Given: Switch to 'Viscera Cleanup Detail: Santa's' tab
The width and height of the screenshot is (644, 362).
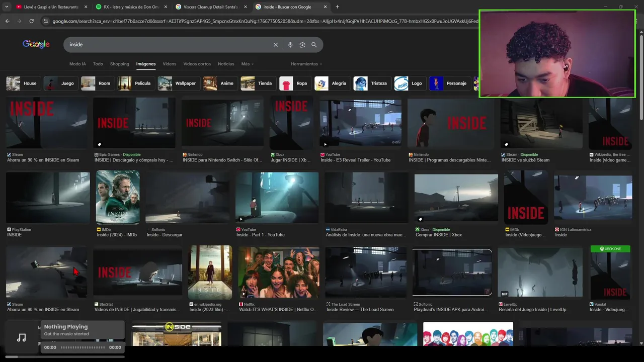Looking at the screenshot, I should coord(212,7).
